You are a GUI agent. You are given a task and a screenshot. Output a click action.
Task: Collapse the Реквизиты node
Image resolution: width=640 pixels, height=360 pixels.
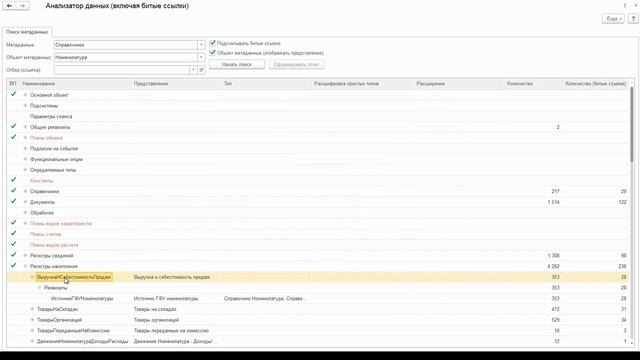[40, 287]
